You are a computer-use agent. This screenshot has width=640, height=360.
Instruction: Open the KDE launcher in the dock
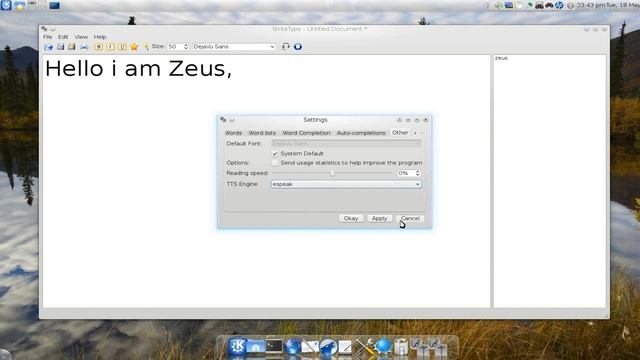tap(237, 347)
